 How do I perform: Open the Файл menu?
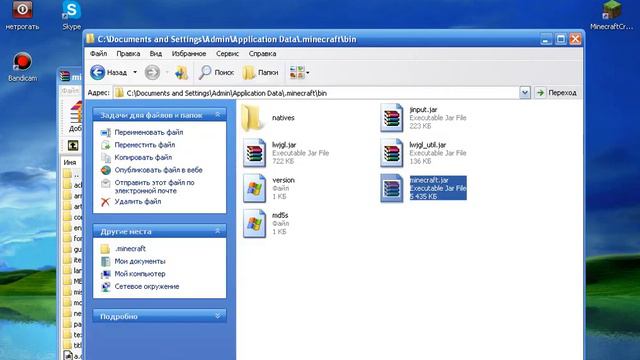[x=98, y=53]
